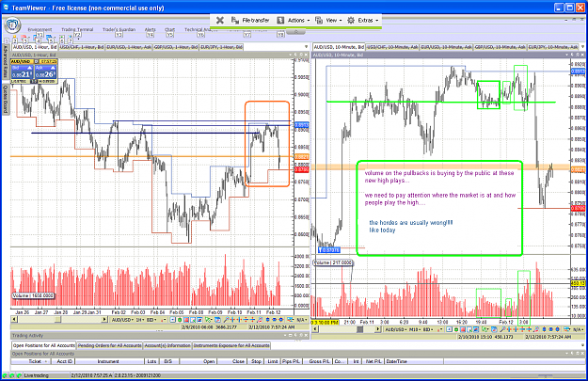Click left scroll arrow under left chart

[14, 320]
